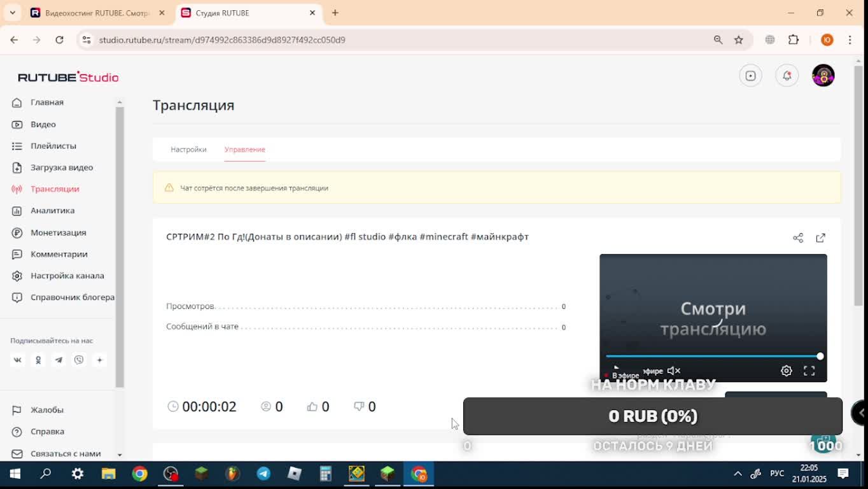Open Telegram from taskbar
Image resolution: width=868 pixels, height=489 pixels.
[x=263, y=474]
